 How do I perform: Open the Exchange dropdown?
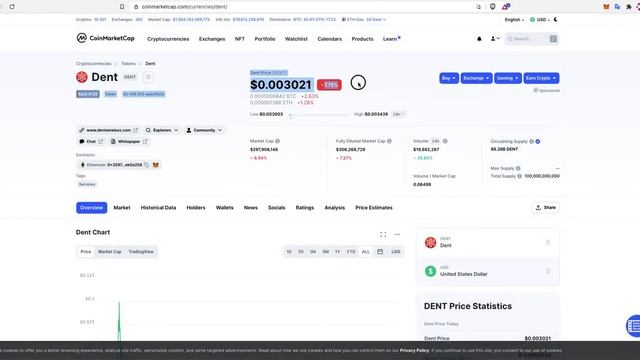click(476, 78)
